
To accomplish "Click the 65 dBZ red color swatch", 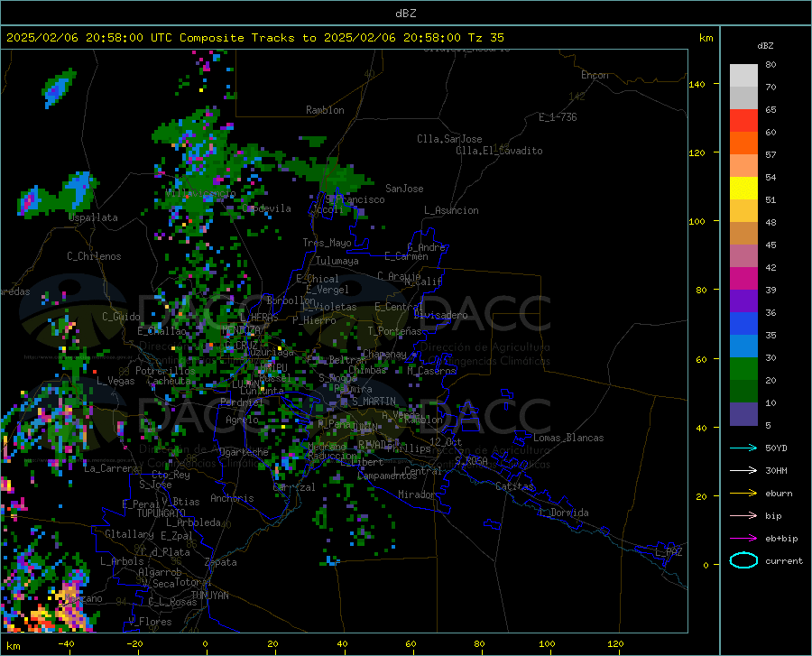I will point(743,121).
